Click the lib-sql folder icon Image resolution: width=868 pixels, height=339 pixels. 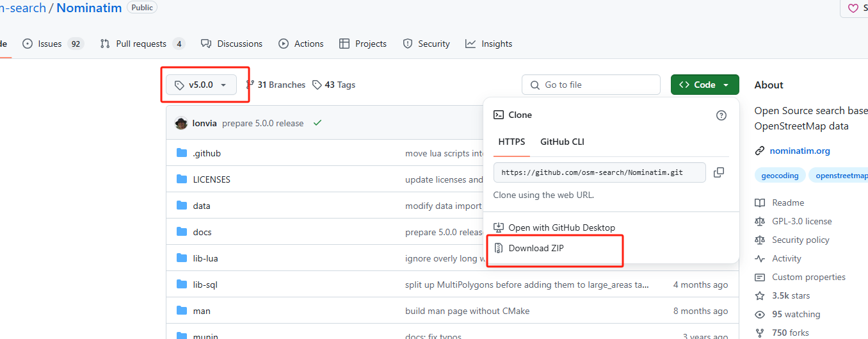click(182, 285)
